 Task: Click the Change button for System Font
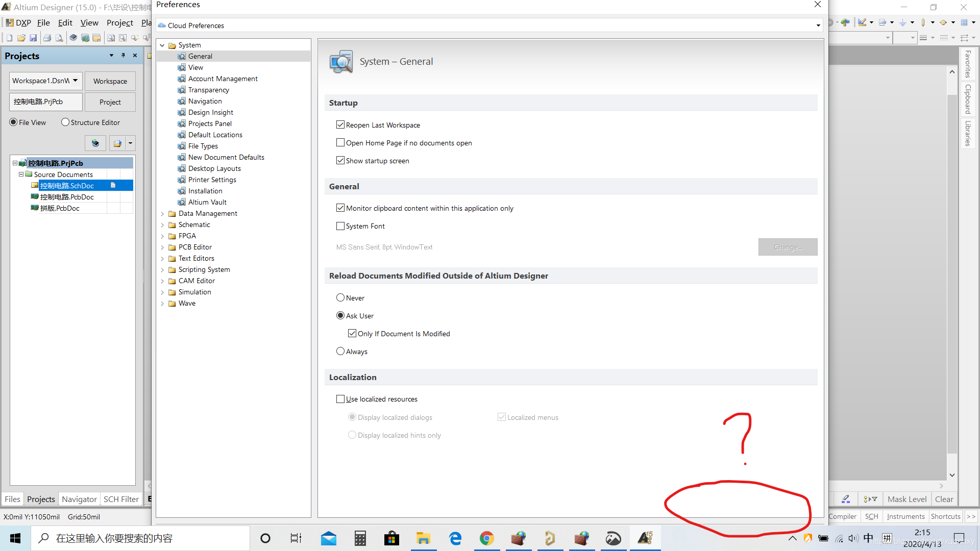tap(788, 247)
